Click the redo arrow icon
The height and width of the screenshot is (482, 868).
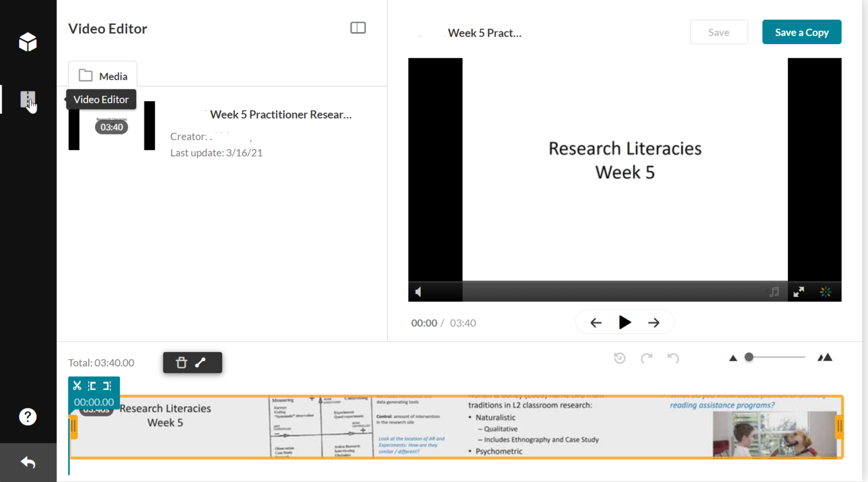(646, 358)
